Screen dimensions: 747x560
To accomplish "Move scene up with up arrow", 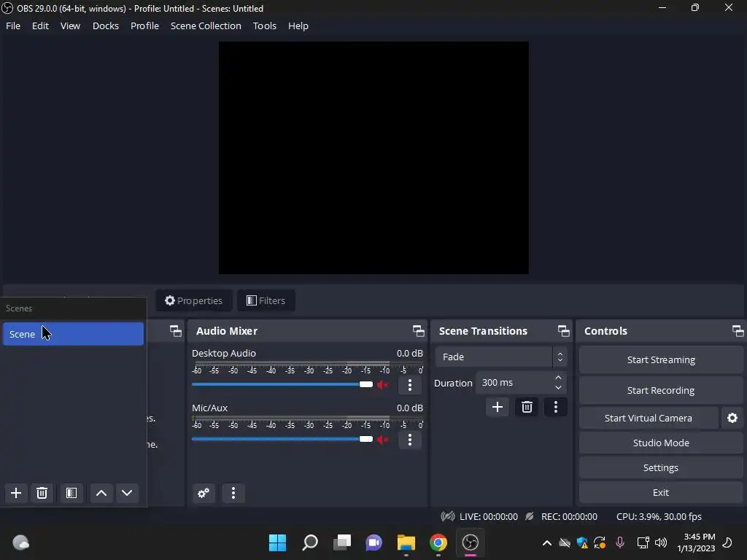I will click(x=101, y=493).
